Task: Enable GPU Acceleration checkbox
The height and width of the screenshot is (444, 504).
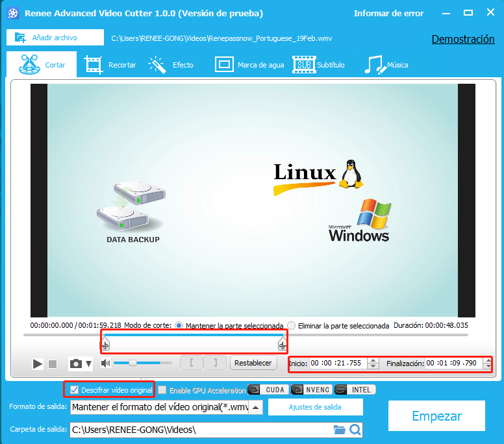Action: tap(162, 390)
